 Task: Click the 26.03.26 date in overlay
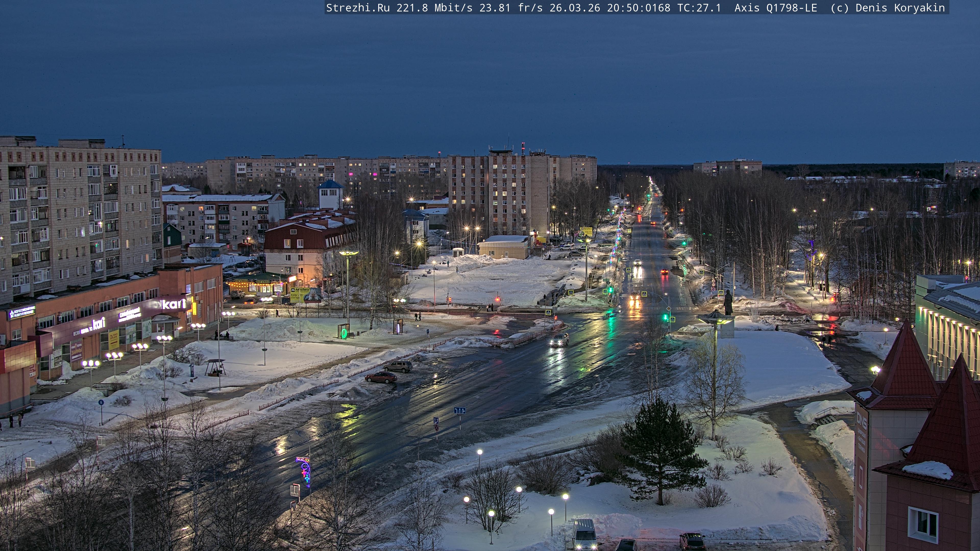(574, 8)
